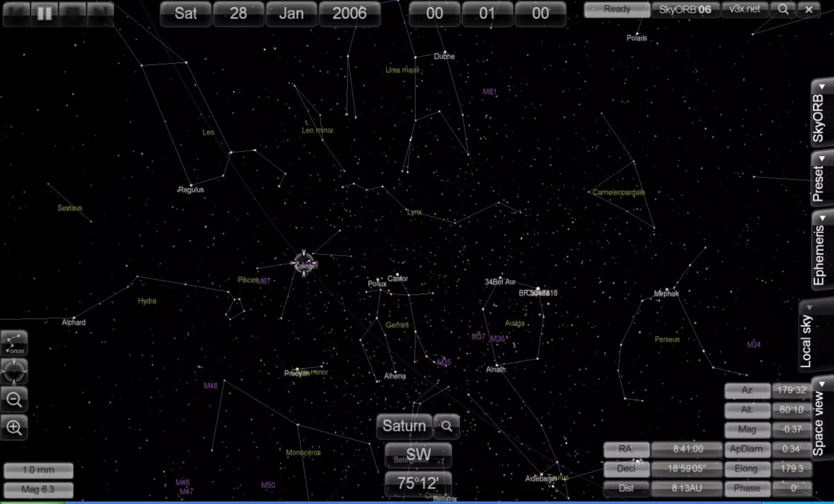Search for the object next to Saturn label
Screen dimensions: 834x504
coord(447,427)
